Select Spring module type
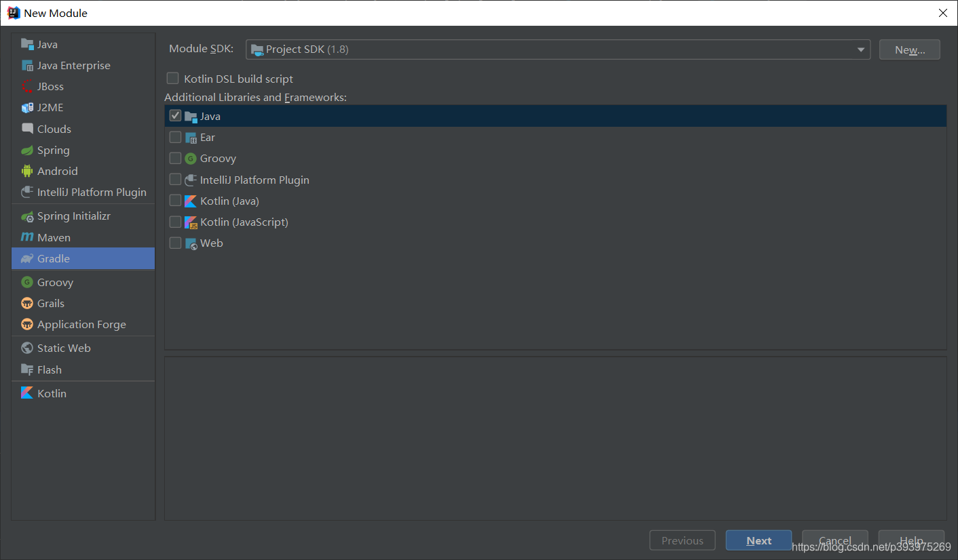Image resolution: width=958 pixels, height=560 pixels. tap(83, 151)
